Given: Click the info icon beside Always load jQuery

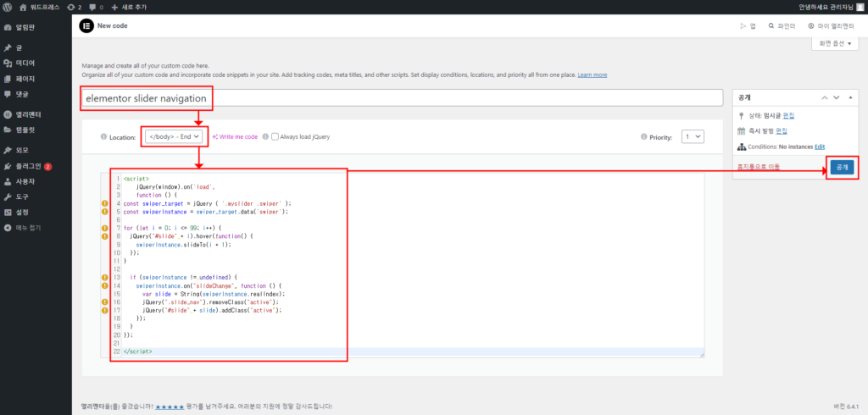Looking at the screenshot, I should coord(265,136).
